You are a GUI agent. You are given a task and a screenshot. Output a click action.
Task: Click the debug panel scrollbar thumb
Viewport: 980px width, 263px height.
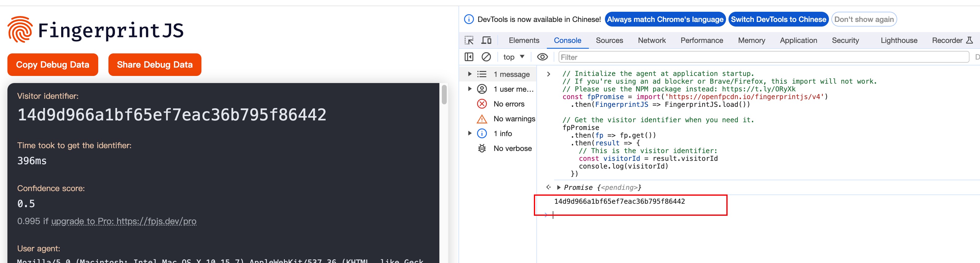pos(444,95)
